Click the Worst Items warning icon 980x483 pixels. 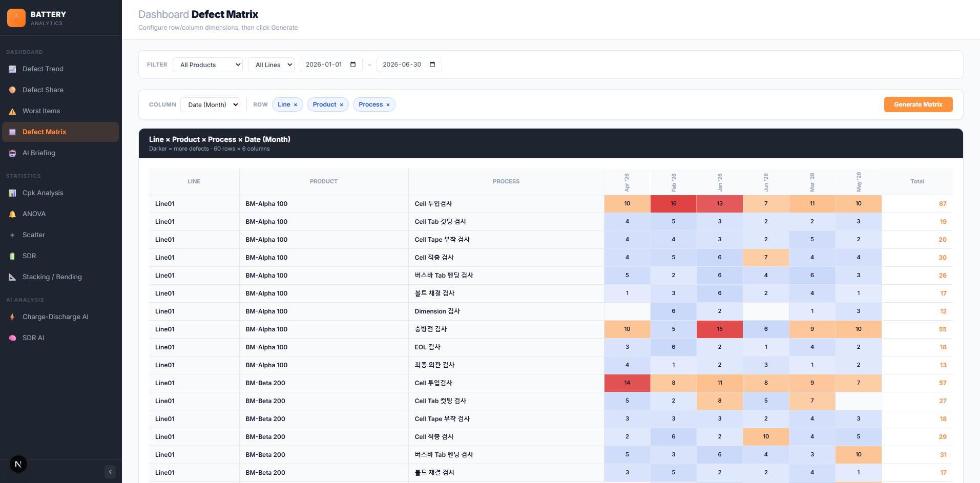(x=12, y=111)
